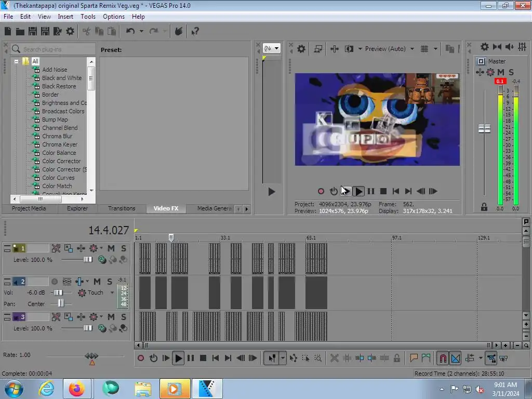
Task: Switch to Project Media tab
Action: click(x=29, y=208)
